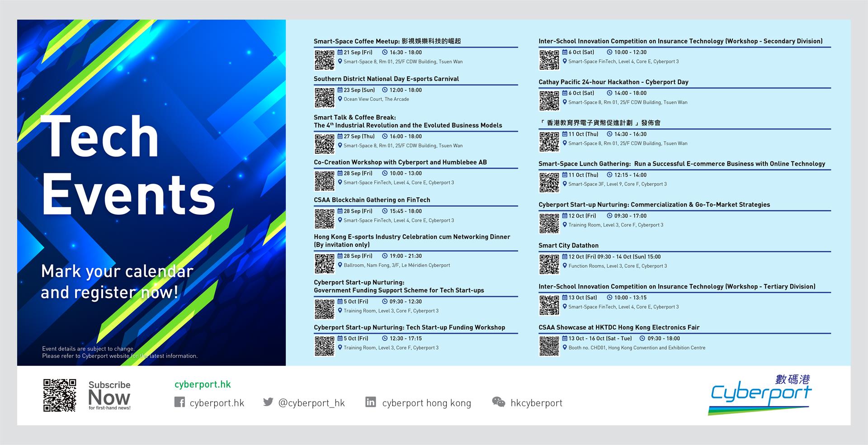The image size is (868, 445).
Task: Click Smart-Space Coffee Meetup title
Action: pyautogui.click(x=387, y=41)
